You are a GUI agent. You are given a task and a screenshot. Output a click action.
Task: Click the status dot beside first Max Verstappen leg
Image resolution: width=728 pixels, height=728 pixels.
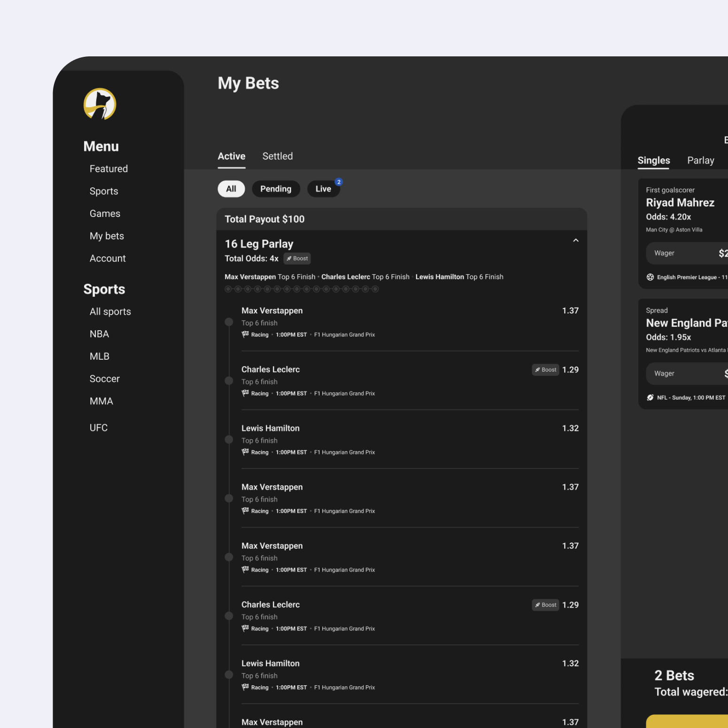click(229, 322)
